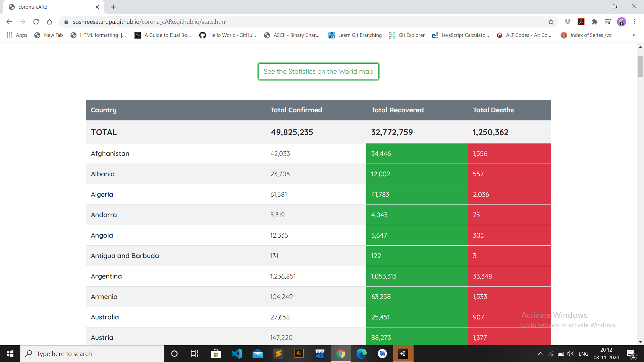Click the Chrome profile avatar
The width and height of the screenshot is (644, 362).
click(x=622, y=22)
